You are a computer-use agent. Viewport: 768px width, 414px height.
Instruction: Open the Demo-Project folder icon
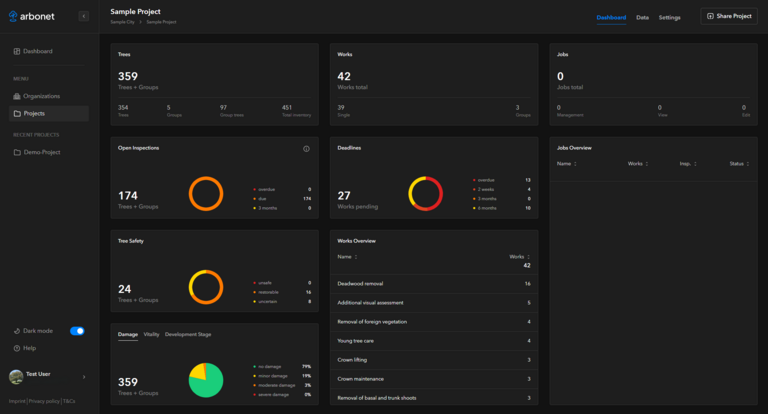(17, 152)
